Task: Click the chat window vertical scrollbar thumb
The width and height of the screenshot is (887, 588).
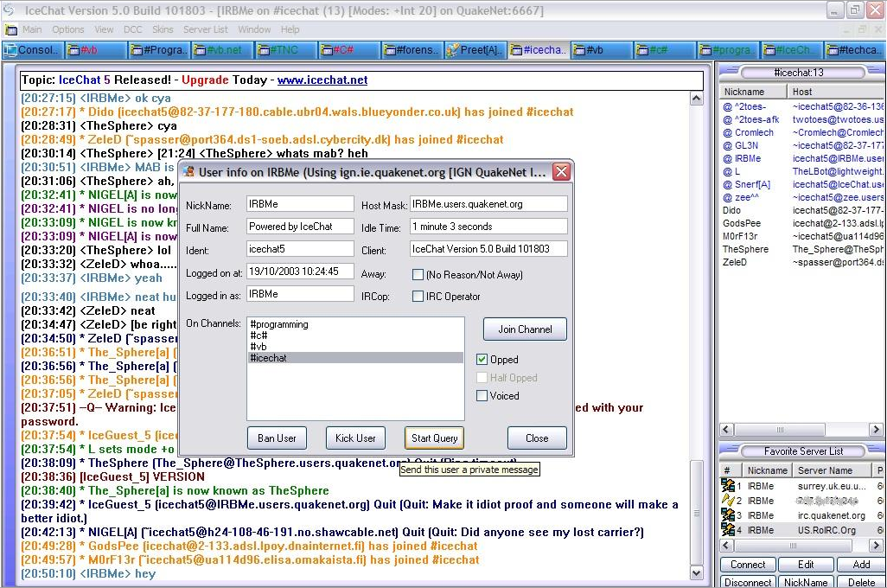Action: [x=696, y=514]
